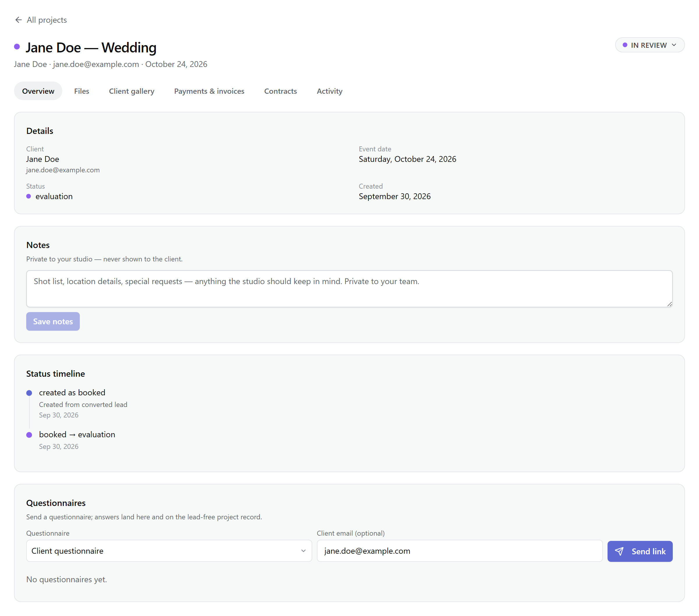699x616 pixels.
Task: Open the Files tab
Action: pyautogui.click(x=81, y=91)
